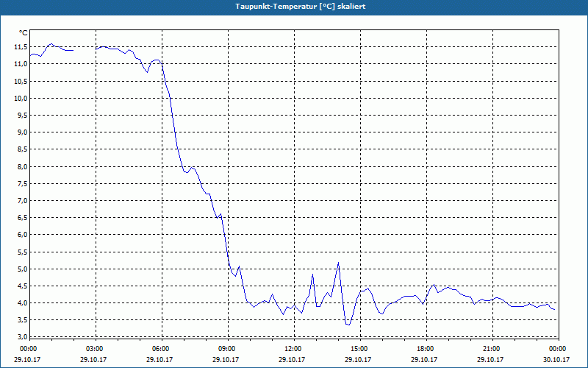The image size is (588, 368).
Task: Click the 29.10.17 date below 21:00
Action: tap(490, 359)
